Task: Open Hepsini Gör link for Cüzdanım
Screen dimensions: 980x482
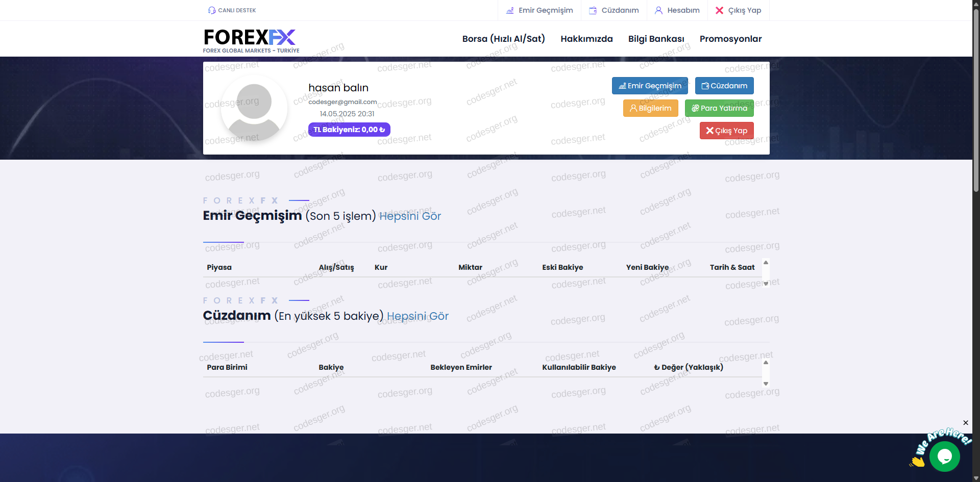Action: 418,316
